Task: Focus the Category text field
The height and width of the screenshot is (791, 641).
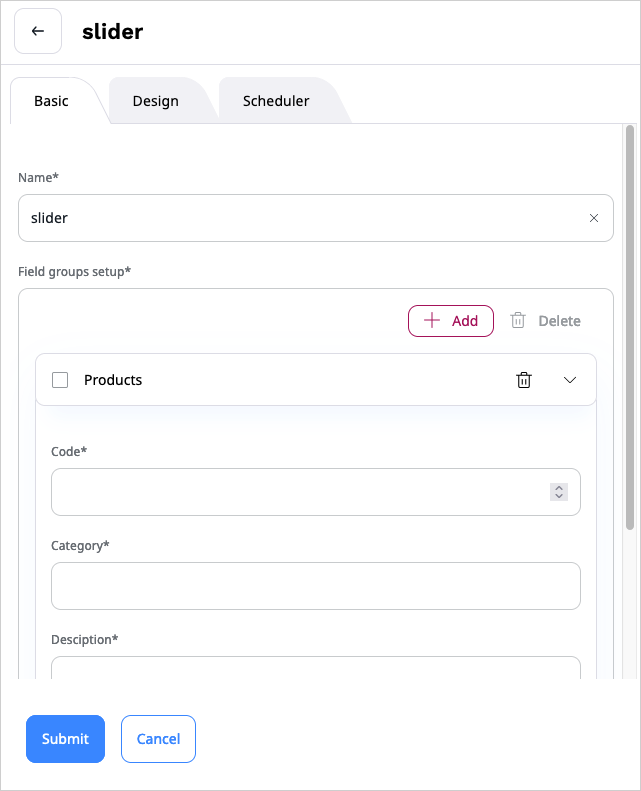Action: click(x=315, y=586)
